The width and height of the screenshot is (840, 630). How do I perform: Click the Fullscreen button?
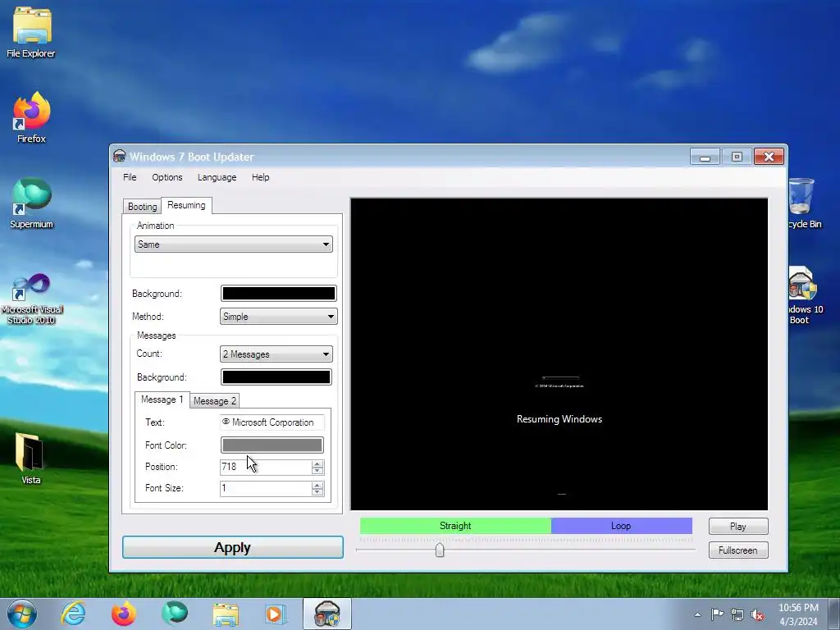(x=738, y=550)
